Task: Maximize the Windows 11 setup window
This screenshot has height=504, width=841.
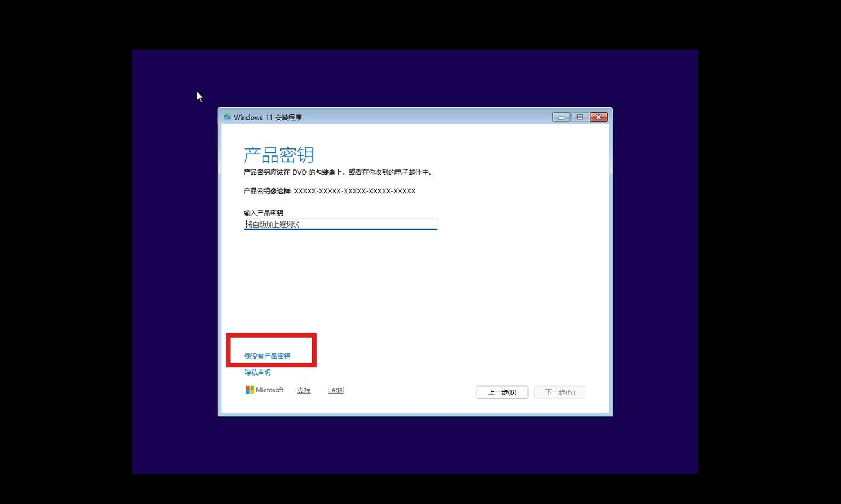Action: point(580,117)
